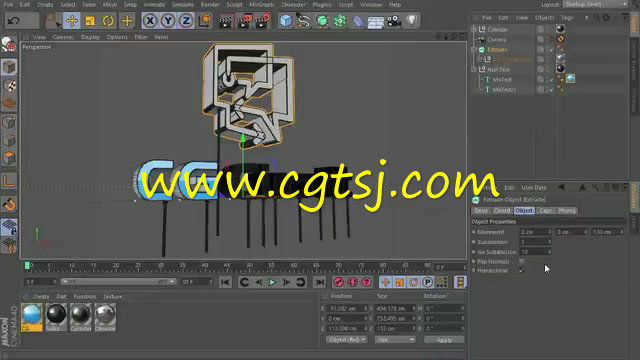
Task: Click Play Forwards in timeline
Action: pyautogui.click(x=272, y=282)
